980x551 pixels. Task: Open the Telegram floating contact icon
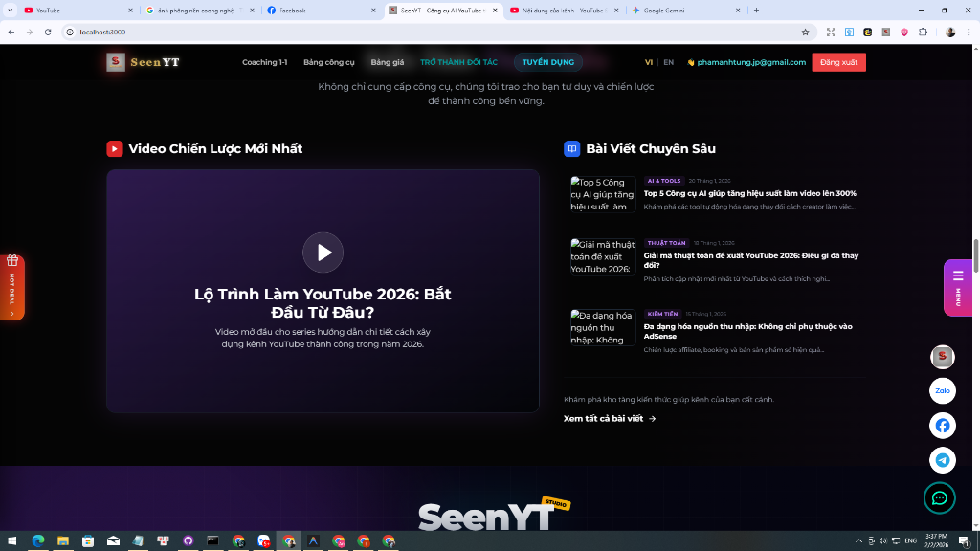click(x=943, y=460)
